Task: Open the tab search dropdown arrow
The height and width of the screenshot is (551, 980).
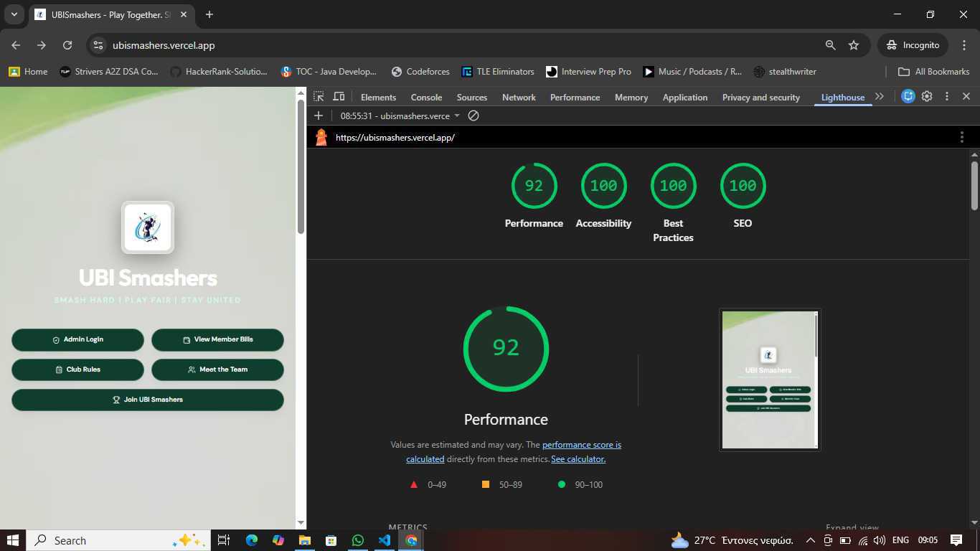Action: [x=14, y=14]
